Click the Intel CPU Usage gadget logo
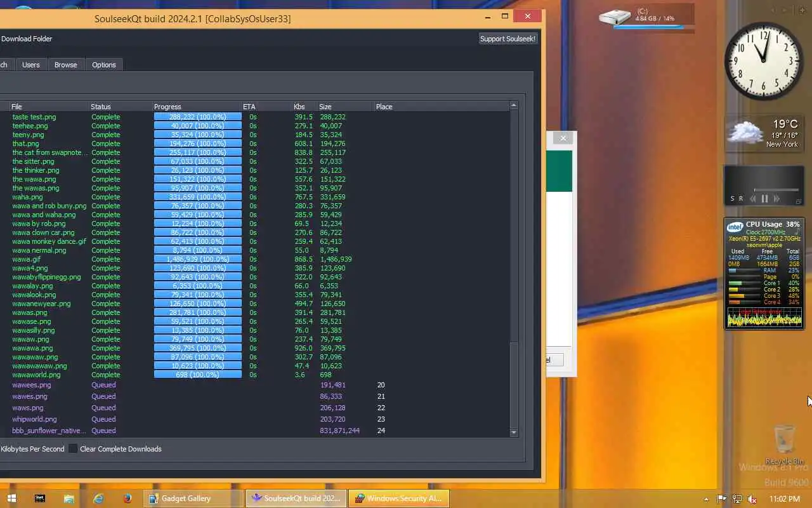This screenshot has height=508, width=812. click(735, 227)
